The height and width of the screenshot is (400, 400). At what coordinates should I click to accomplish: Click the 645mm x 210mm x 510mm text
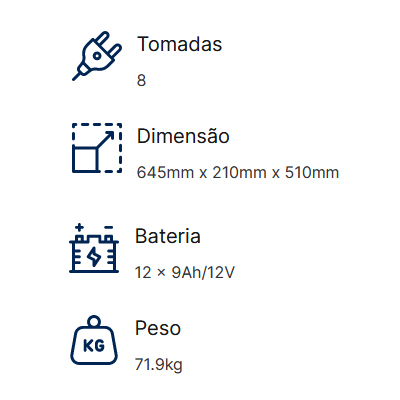[238, 172]
